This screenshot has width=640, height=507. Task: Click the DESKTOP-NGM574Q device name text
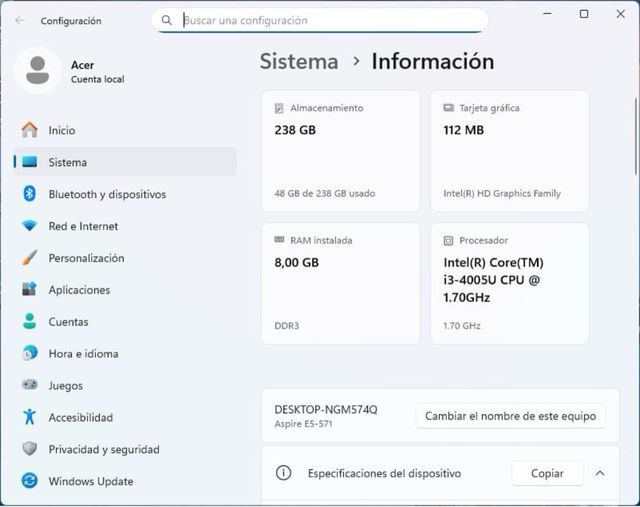click(x=326, y=409)
